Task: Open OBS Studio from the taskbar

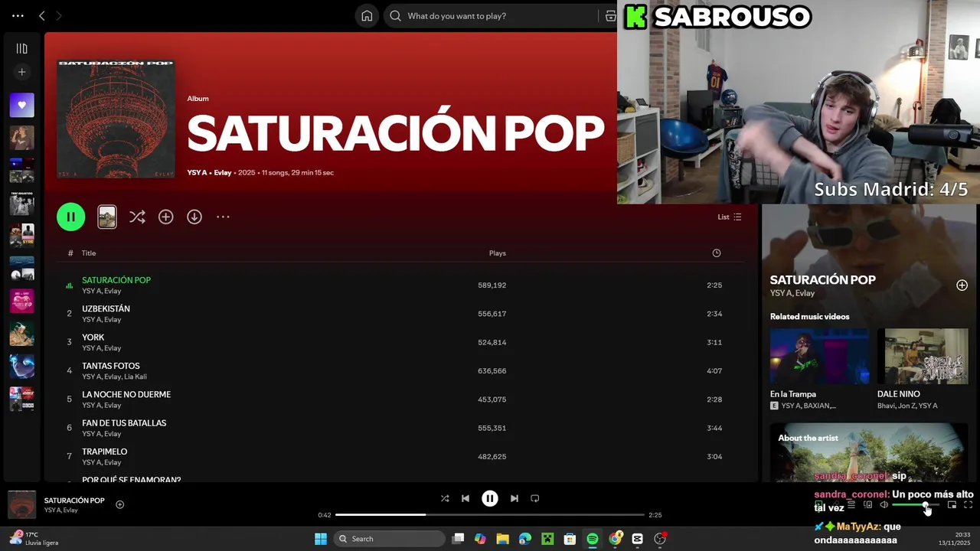Action: click(660, 539)
